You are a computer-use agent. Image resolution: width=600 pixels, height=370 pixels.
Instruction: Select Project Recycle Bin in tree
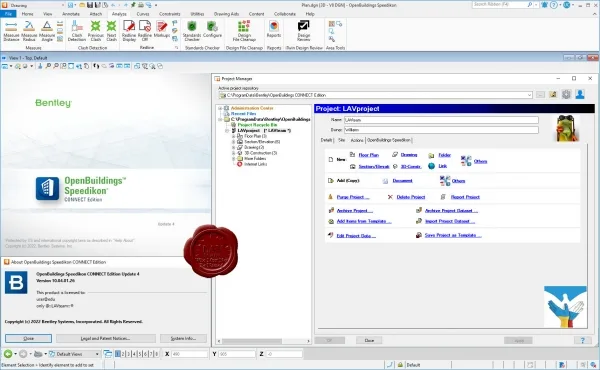pos(257,125)
